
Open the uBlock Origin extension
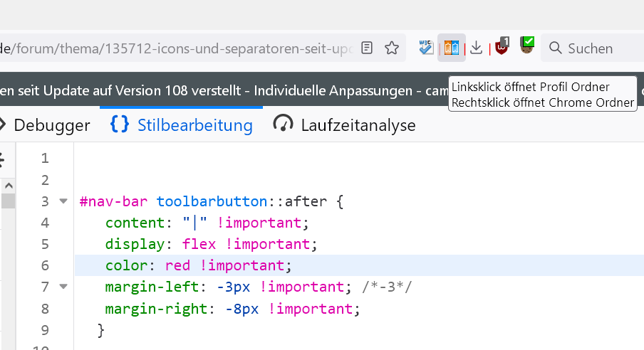coord(503,47)
